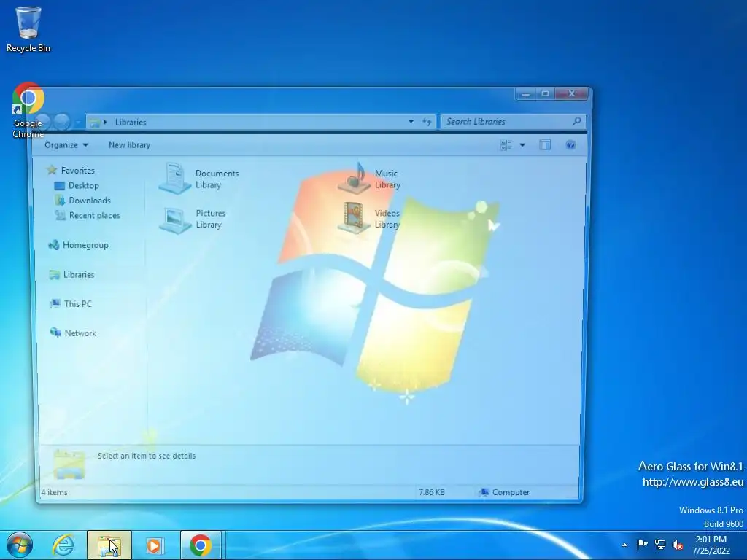Click '4 items' status bar text
The height and width of the screenshot is (560, 747).
(x=54, y=492)
